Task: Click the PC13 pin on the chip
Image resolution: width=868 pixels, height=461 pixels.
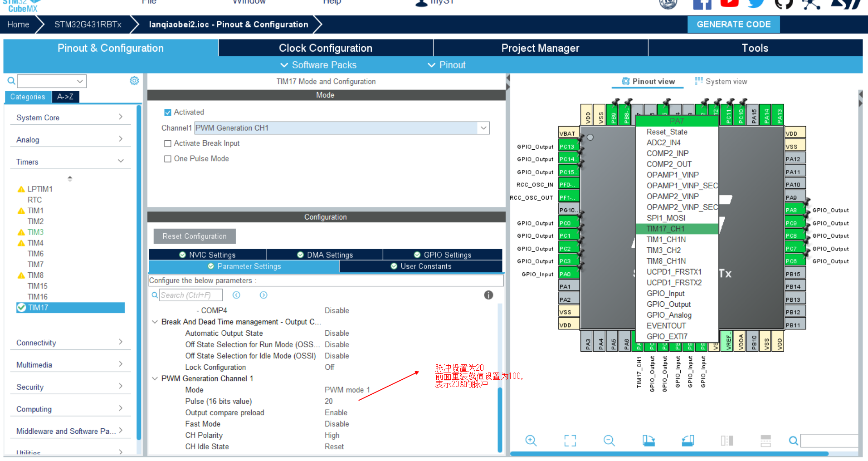Action: 568,147
